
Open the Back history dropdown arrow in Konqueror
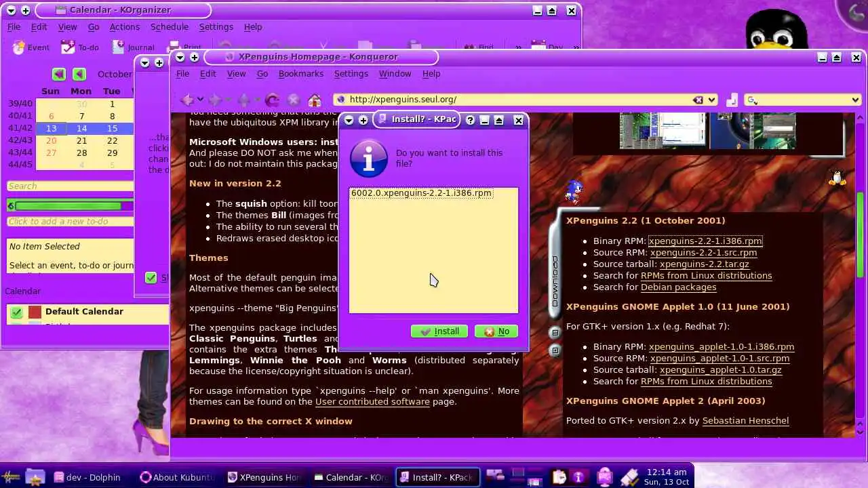coord(200,100)
